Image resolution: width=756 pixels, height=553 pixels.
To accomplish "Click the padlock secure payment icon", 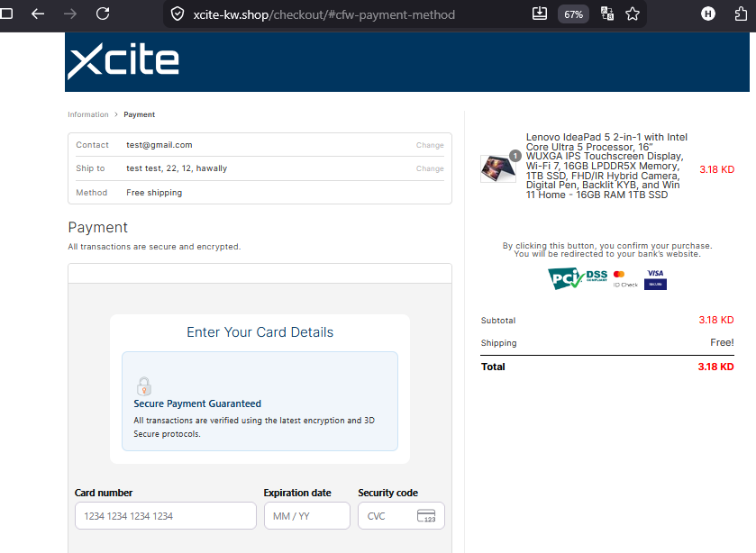I will [x=143, y=386].
